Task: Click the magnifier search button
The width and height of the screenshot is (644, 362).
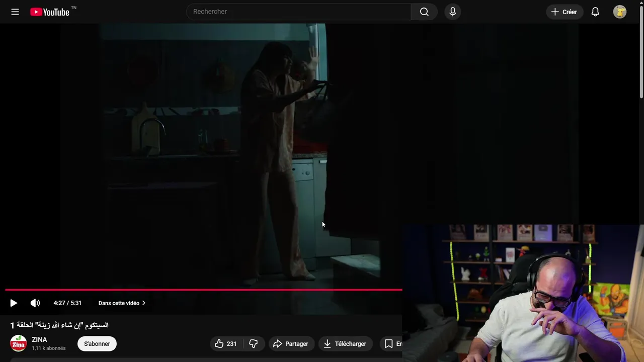Action: click(x=424, y=12)
